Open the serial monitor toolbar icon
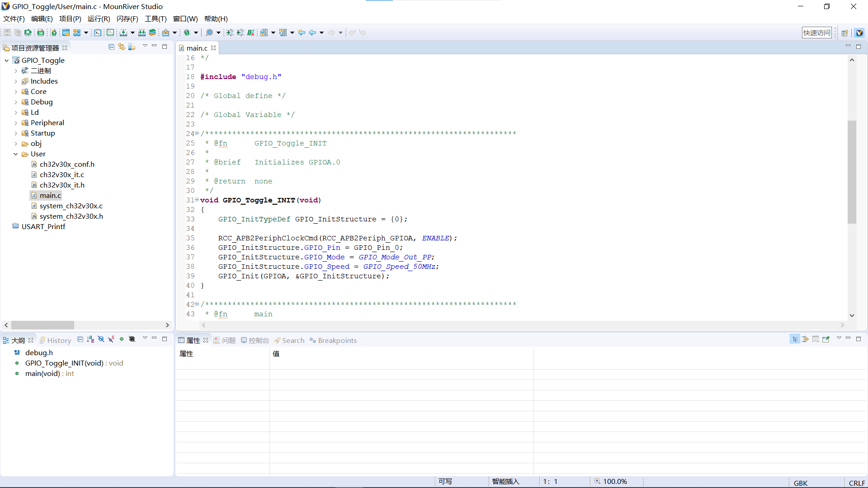Image resolution: width=868 pixels, height=488 pixels. tap(110, 33)
